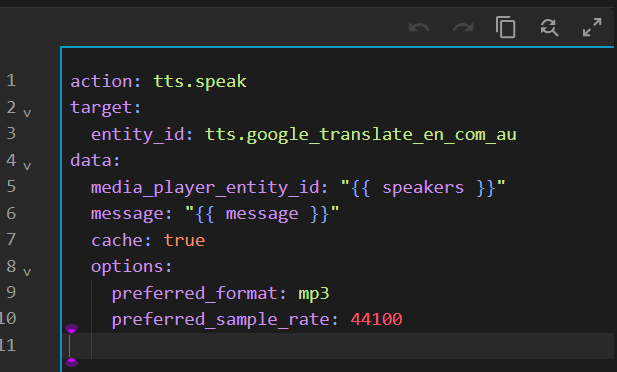Expand editor to fullscreen icon
617x372 pixels.
(592, 27)
